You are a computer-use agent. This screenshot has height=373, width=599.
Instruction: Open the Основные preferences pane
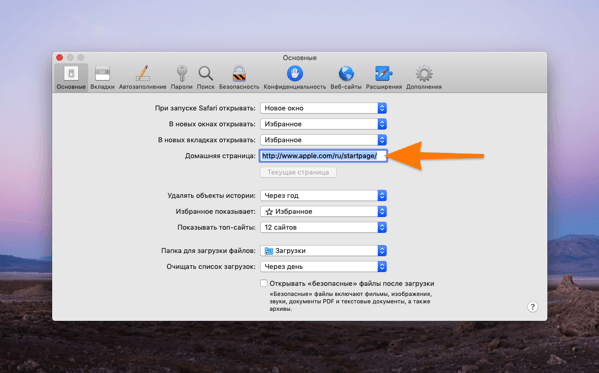[71, 78]
